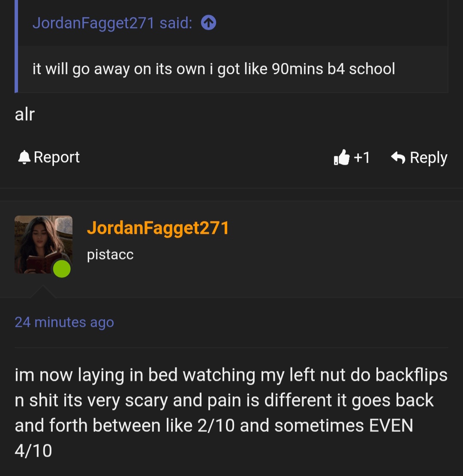Click the blue left border of the quote
Screen dimensions: 463x476
click(16, 46)
